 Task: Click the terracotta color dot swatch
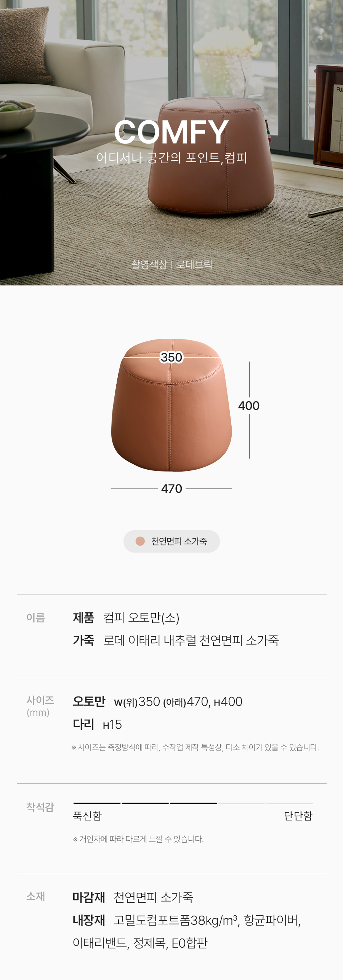pyautogui.click(x=140, y=541)
